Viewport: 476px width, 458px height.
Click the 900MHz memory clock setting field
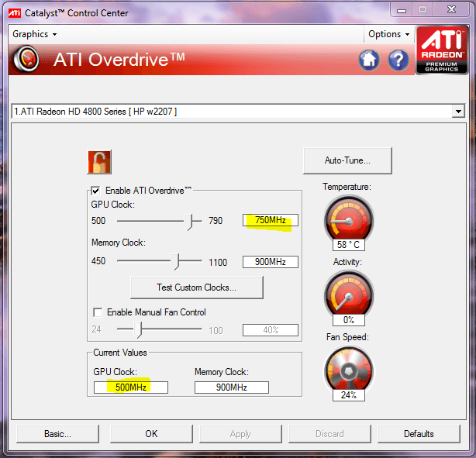point(271,262)
